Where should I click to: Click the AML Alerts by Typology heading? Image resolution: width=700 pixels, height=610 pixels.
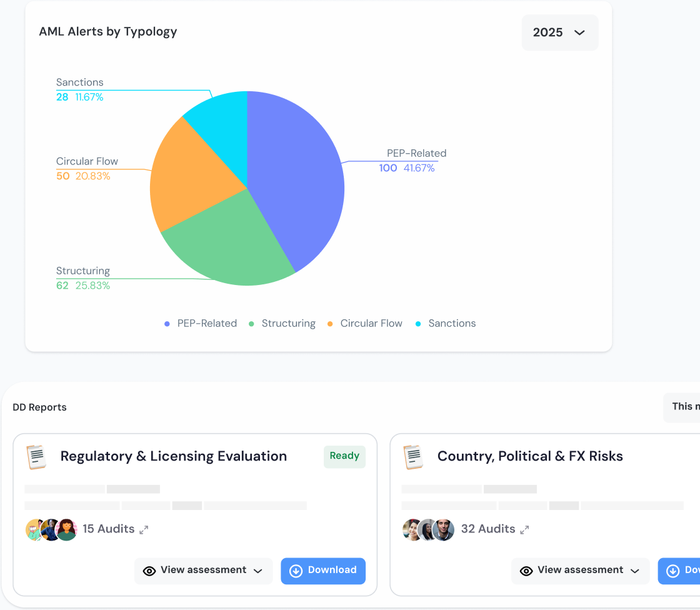(108, 32)
